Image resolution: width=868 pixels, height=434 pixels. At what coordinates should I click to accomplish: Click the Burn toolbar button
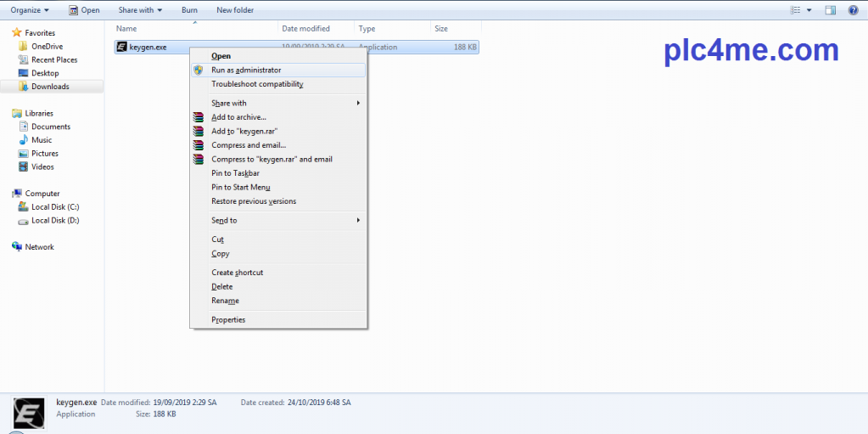coord(190,10)
